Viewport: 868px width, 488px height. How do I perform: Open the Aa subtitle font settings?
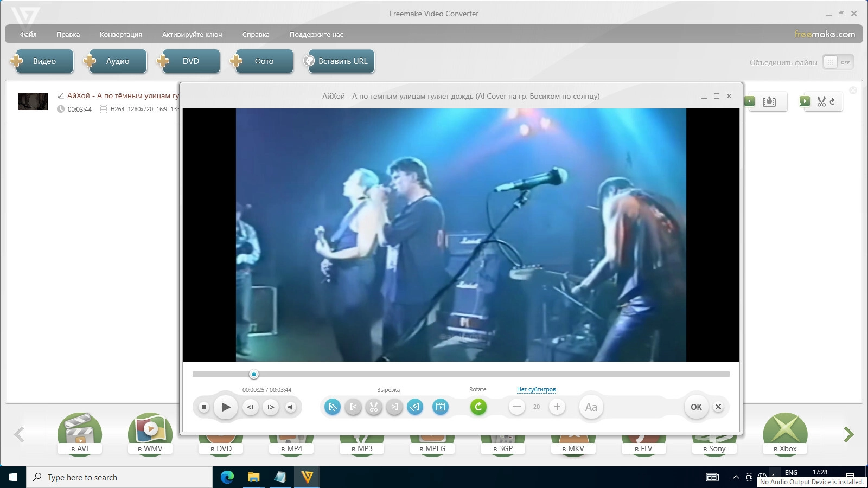pos(591,407)
